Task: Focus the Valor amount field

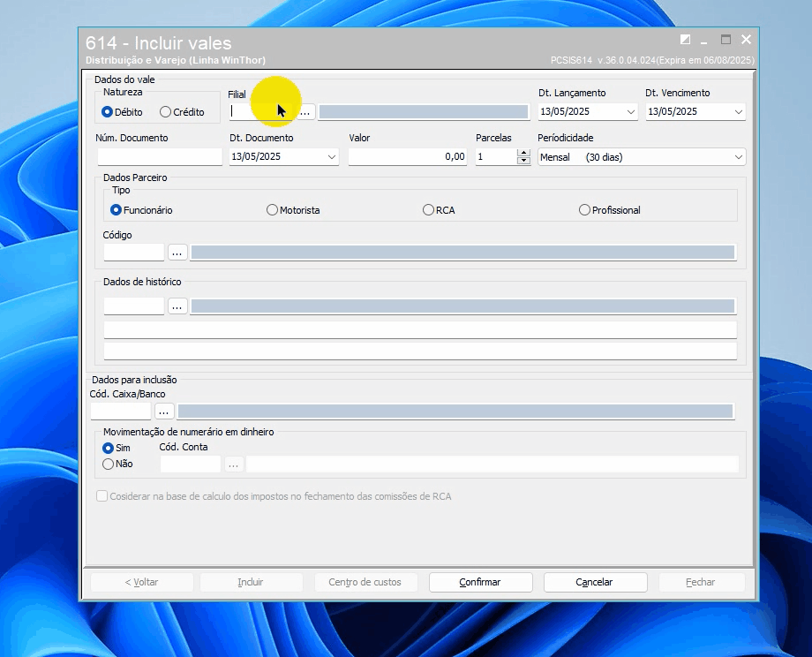Action: 408,157
